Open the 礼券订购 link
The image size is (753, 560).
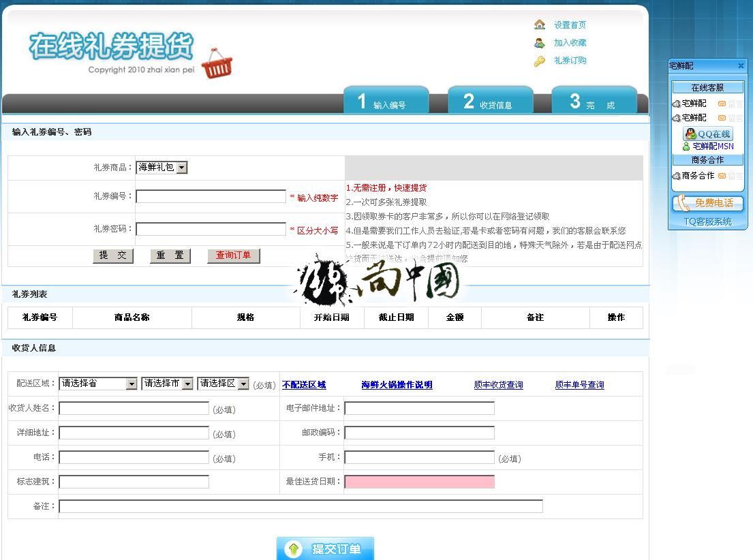point(570,61)
